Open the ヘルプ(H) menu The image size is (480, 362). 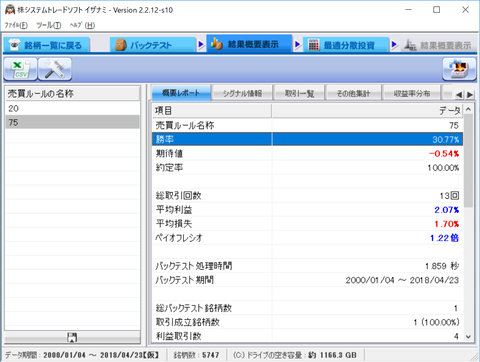click(x=82, y=25)
